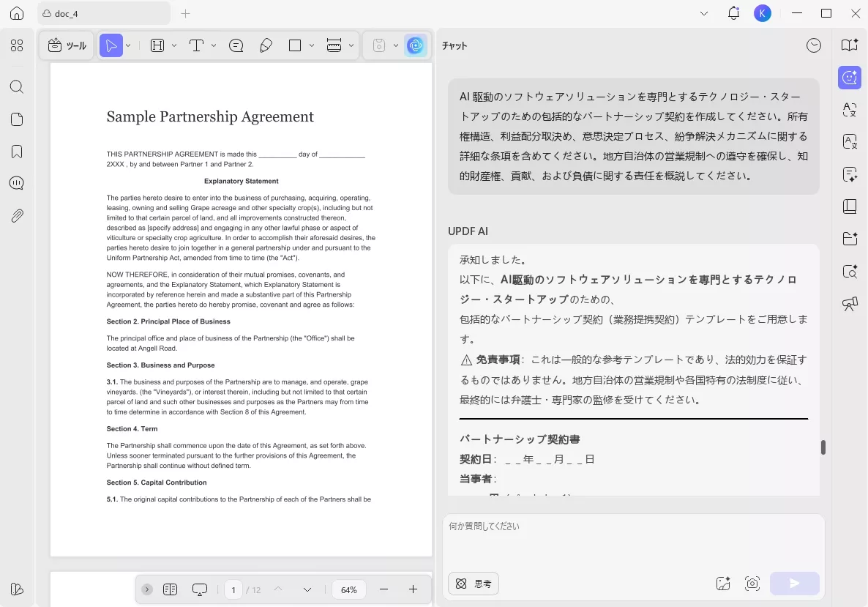
Task: Click the heading Sample Partnership Agreement
Action: click(x=210, y=117)
